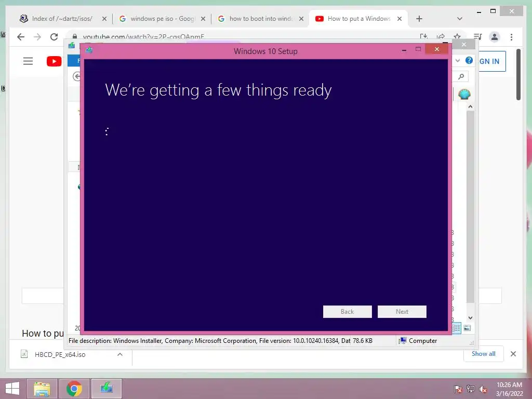Click the File description status bar text
The width and height of the screenshot is (532, 399).
209,341
